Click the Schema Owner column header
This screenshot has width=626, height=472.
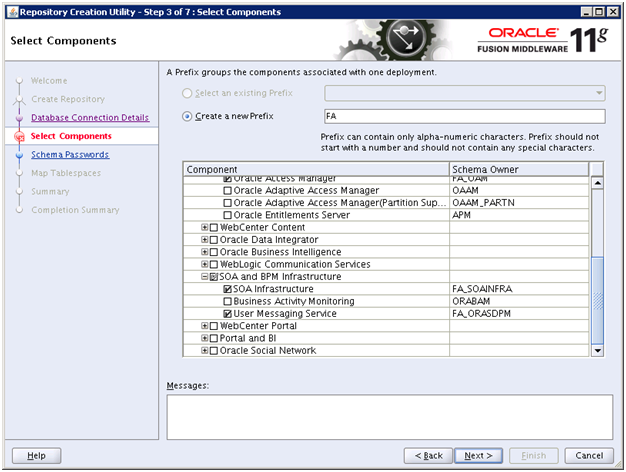tap(519, 170)
